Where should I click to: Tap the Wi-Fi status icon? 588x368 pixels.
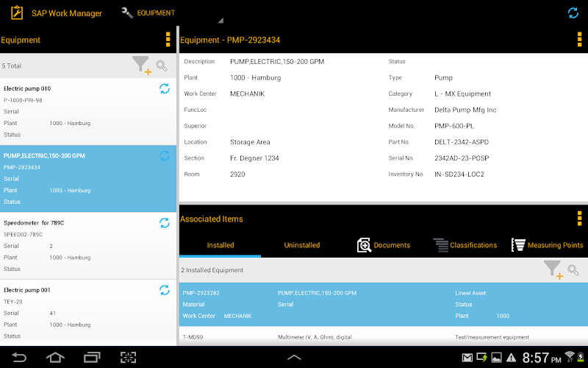coord(569,356)
